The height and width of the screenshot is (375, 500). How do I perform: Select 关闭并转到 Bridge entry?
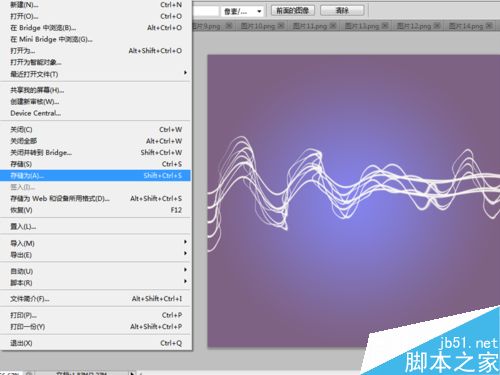tap(96, 152)
